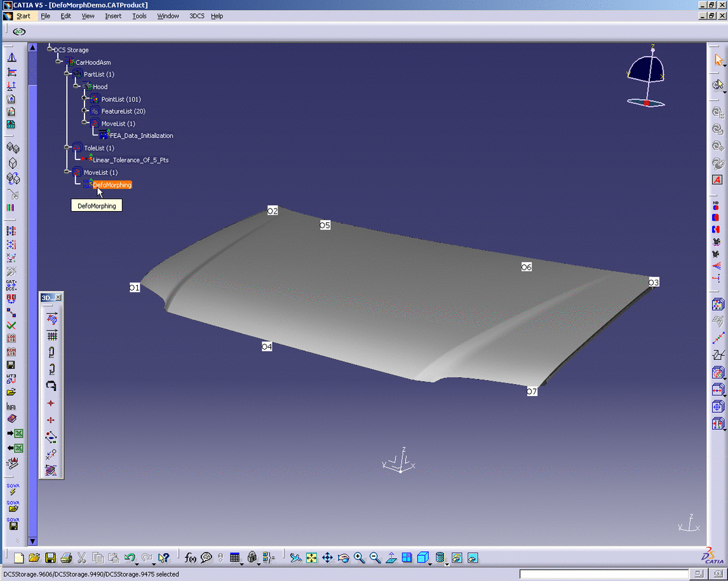Open the Insert menu
This screenshot has width=728, height=581.
click(x=113, y=16)
